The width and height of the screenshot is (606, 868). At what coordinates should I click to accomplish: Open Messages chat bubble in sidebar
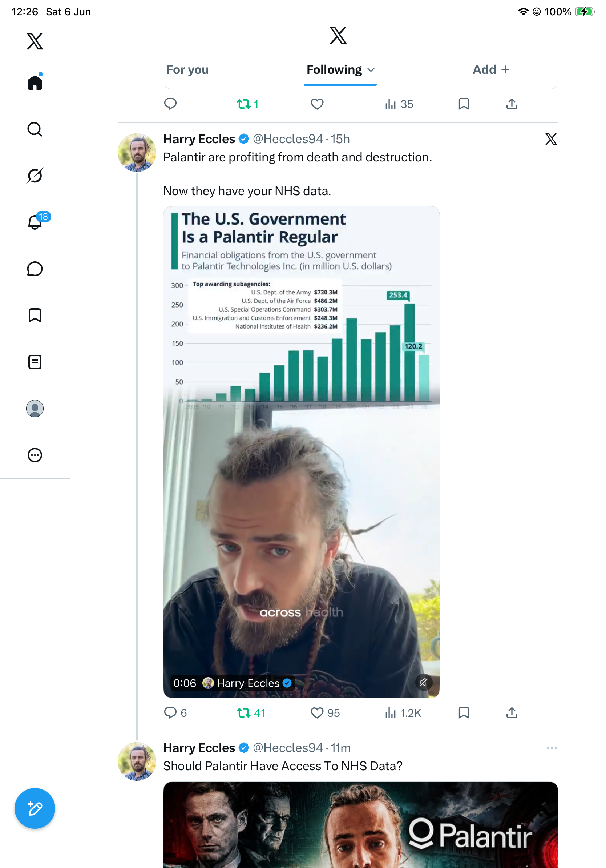click(35, 269)
